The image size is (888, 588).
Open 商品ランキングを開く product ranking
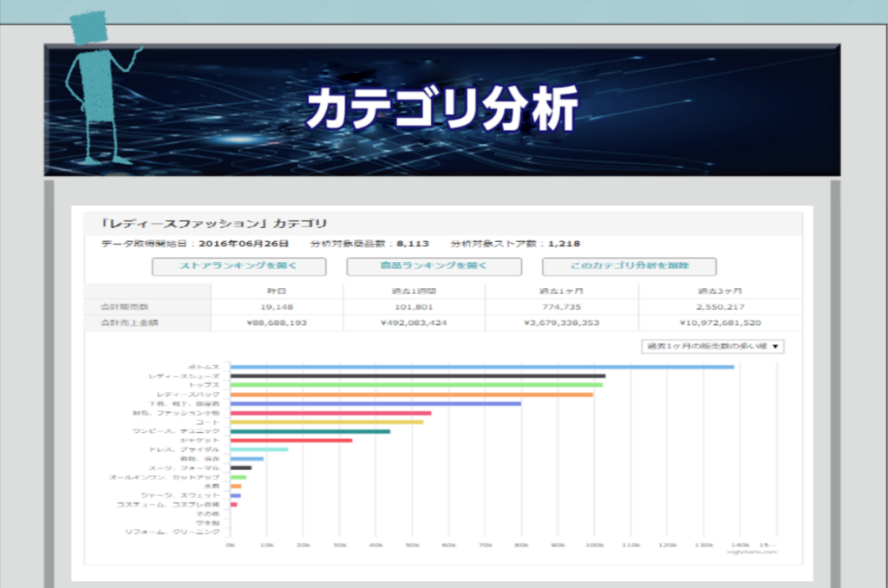[434, 267]
